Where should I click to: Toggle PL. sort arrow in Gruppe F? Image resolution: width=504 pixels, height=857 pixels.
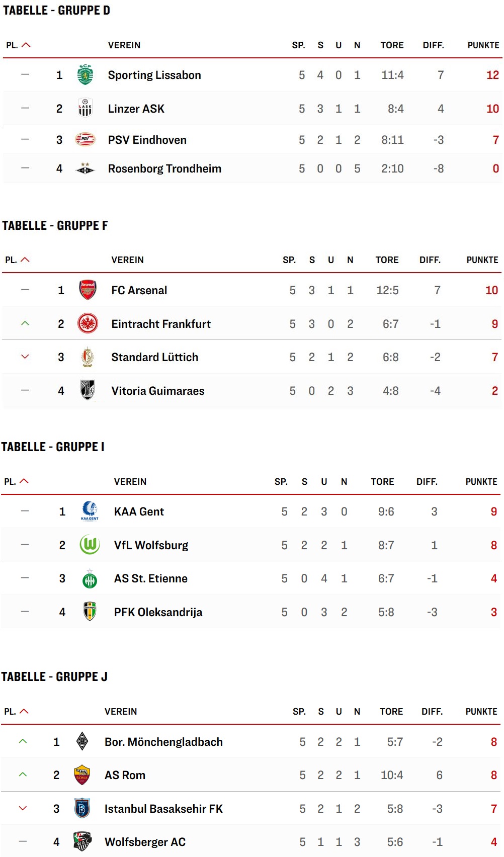pos(25,260)
